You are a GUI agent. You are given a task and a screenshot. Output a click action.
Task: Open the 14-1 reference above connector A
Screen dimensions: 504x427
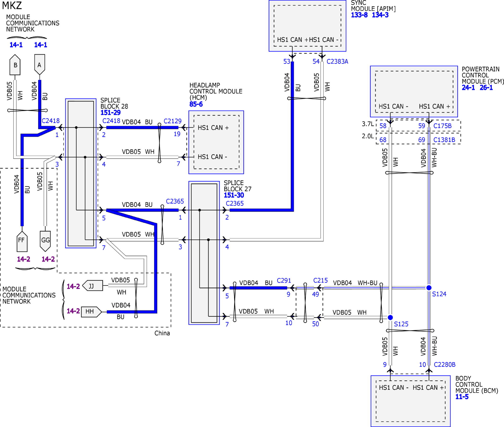[x=41, y=45]
